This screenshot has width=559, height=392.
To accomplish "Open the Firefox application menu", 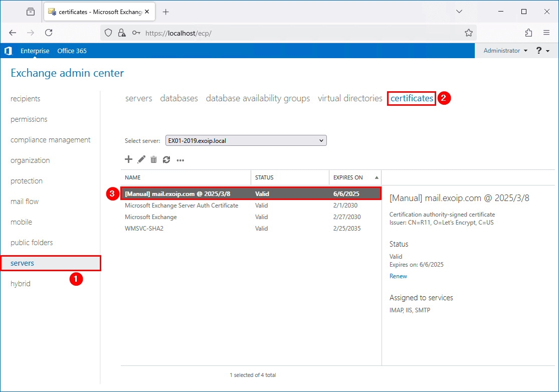I will tap(546, 33).
